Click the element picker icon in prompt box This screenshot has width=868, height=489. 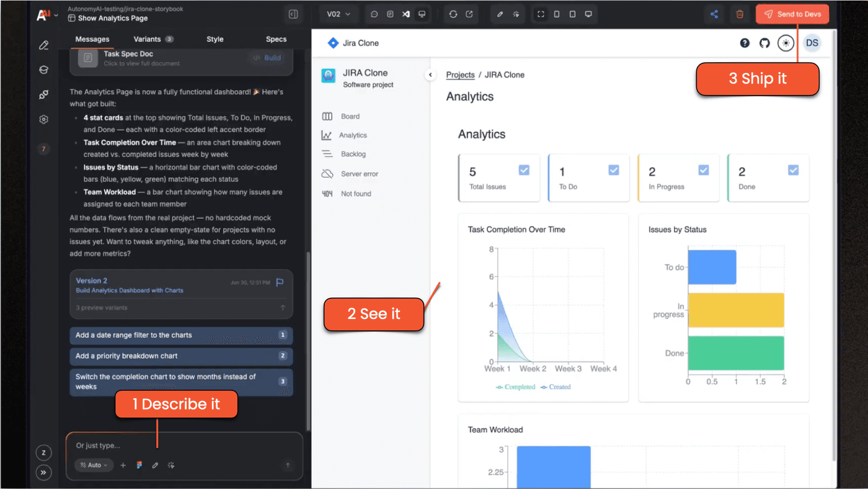pos(171,465)
